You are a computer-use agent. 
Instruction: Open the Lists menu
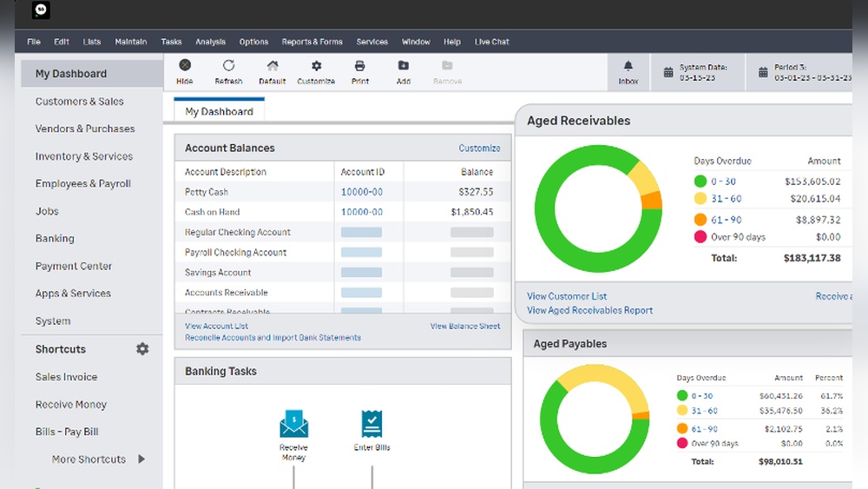(92, 42)
